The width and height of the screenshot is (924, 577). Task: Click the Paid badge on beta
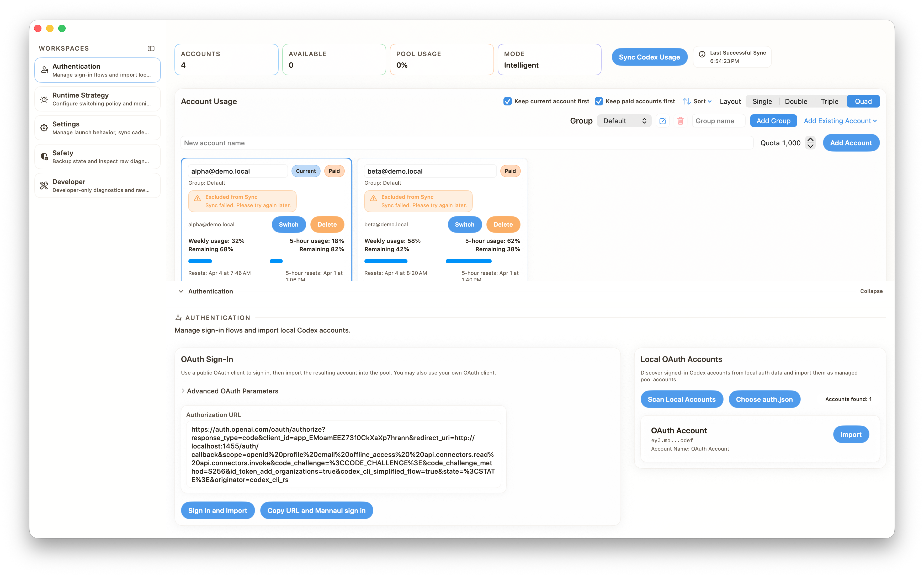[x=510, y=171]
